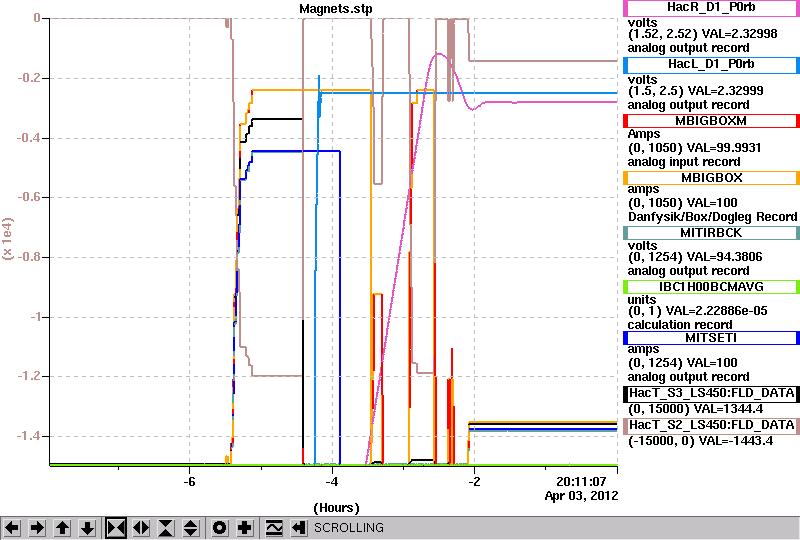Screen dimensions: 800x540
Task: Click the circle (auto-scale) toolbar icon
Action: (x=220, y=528)
